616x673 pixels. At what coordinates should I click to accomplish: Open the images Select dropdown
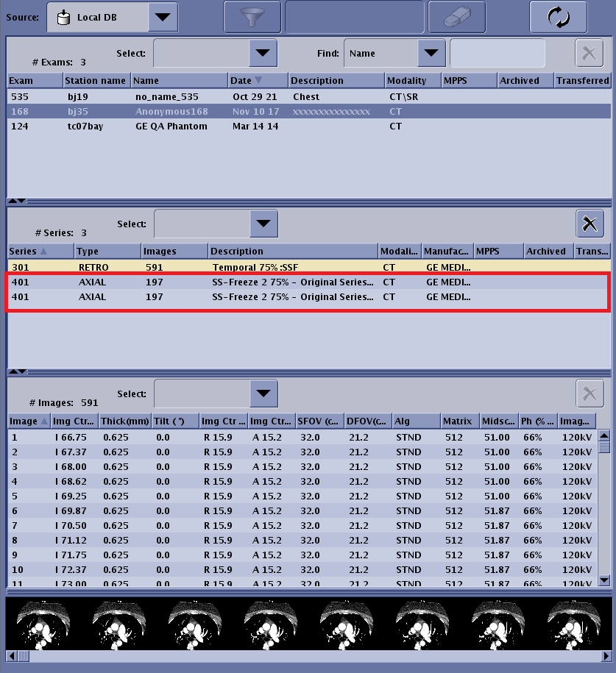263,394
